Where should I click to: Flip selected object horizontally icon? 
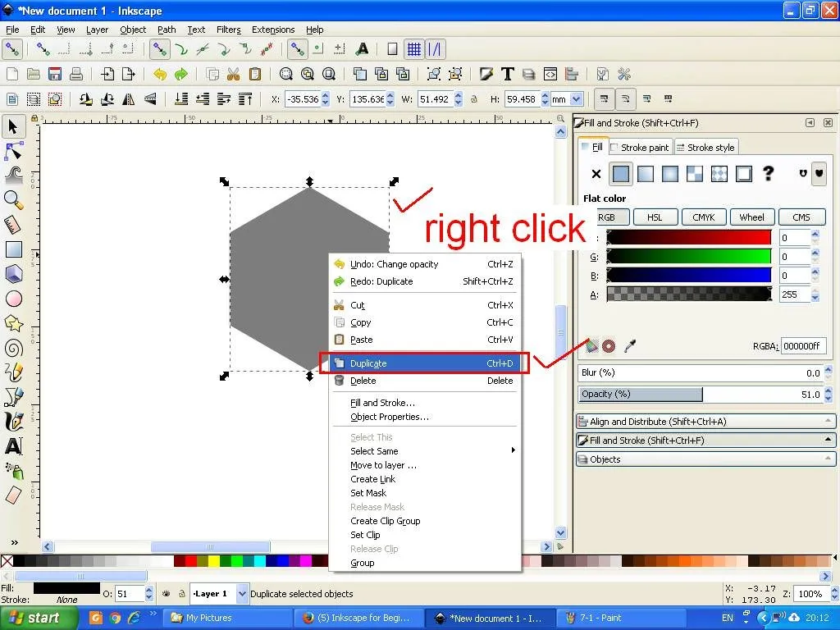pos(129,99)
